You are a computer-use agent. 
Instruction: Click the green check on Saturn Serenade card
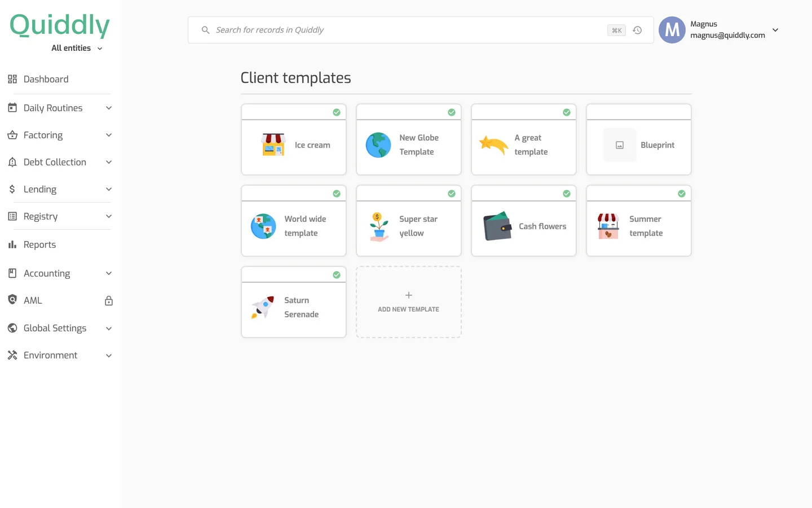(337, 275)
